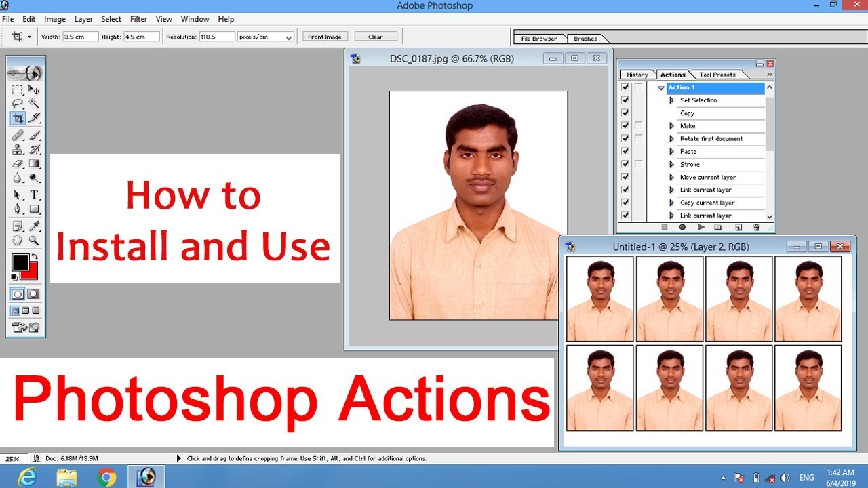
Task: Select the Eraser tool
Action: coord(18,164)
